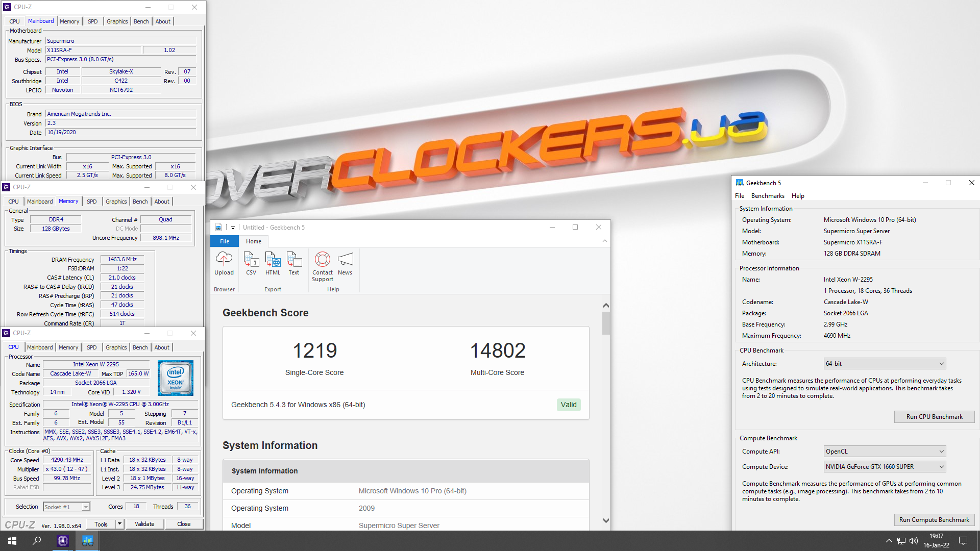
Task: Click the Channel # value Quad
Action: pos(165,219)
